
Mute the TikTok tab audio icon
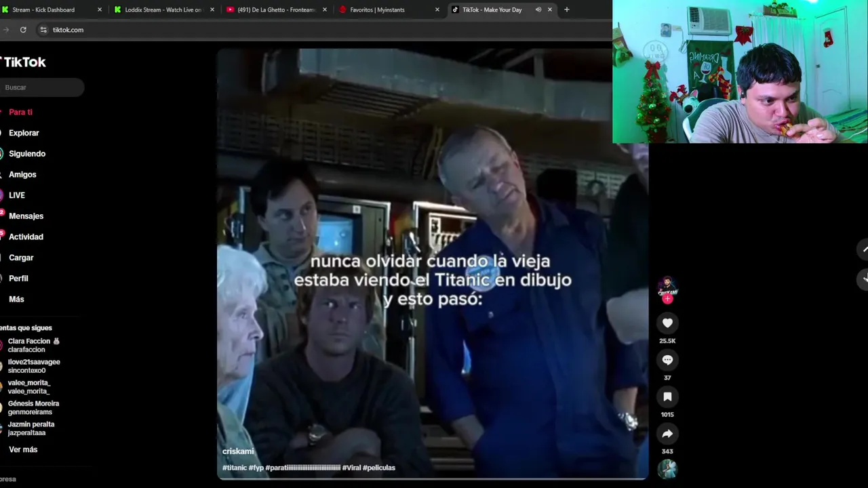point(538,9)
